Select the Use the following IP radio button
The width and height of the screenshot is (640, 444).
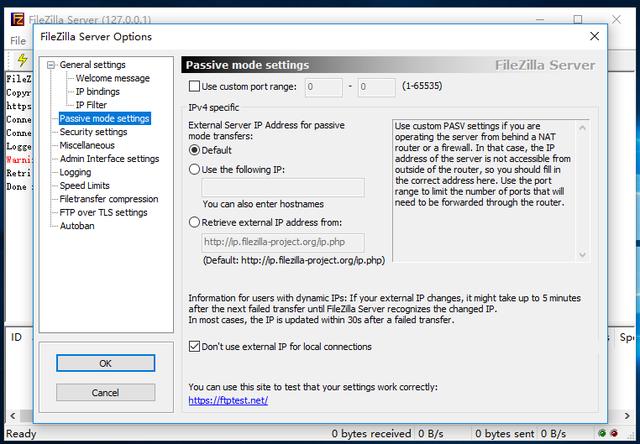pyautogui.click(x=194, y=169)
